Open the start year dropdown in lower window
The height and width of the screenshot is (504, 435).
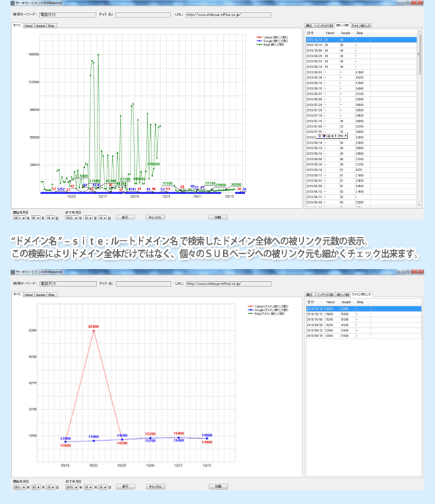(x=20, y=487)
